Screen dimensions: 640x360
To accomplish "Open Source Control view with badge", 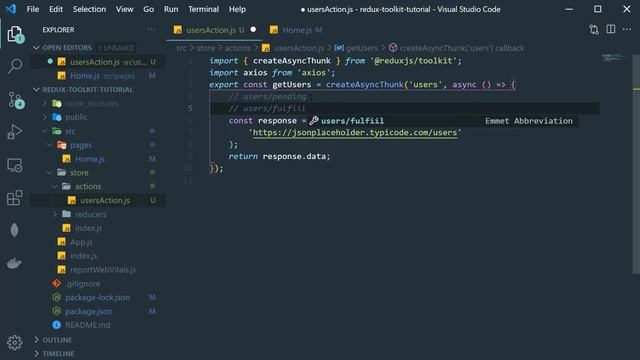I will (16, 100).
